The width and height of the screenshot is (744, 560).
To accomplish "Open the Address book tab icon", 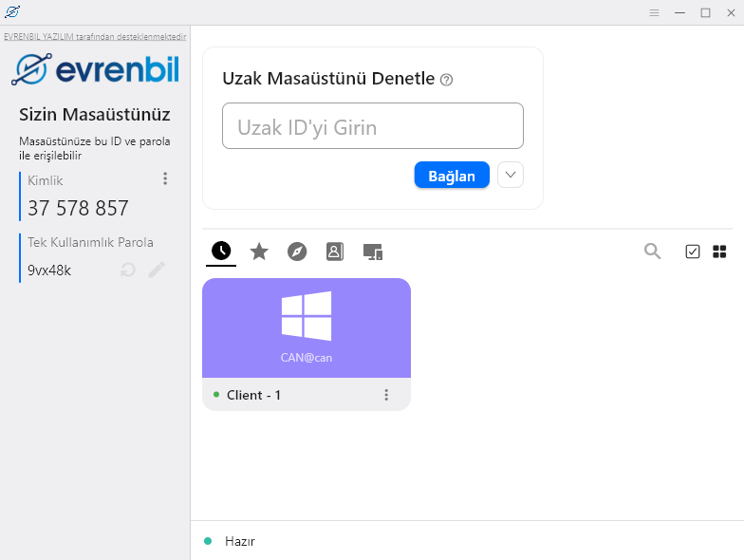I will tap(334, 252).
